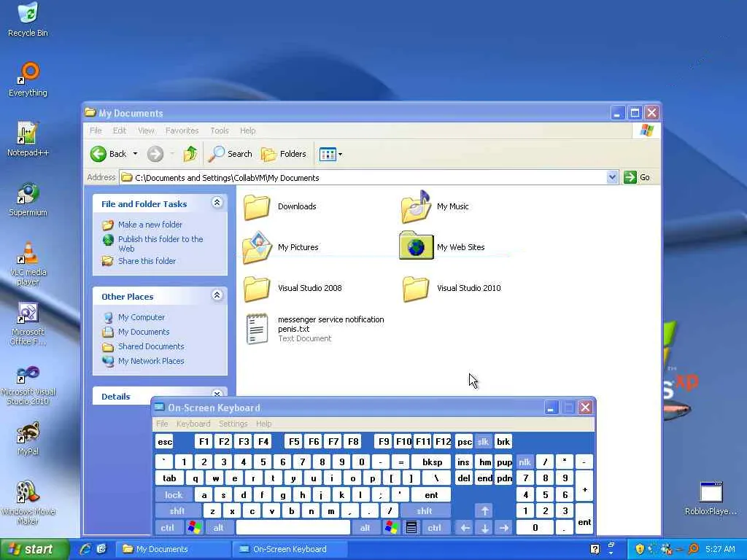Click Share this folder link
The height and width of the screenshot is (560, 747).
click(147, 261)
